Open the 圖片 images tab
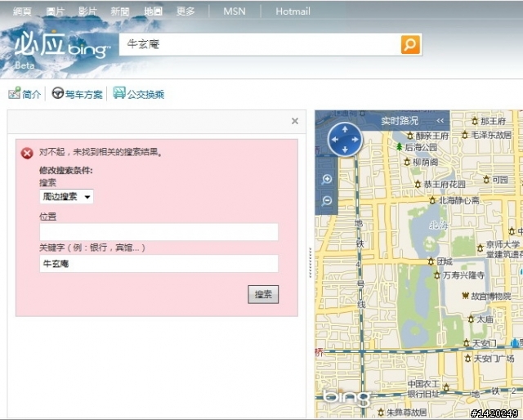 point(55,11)
